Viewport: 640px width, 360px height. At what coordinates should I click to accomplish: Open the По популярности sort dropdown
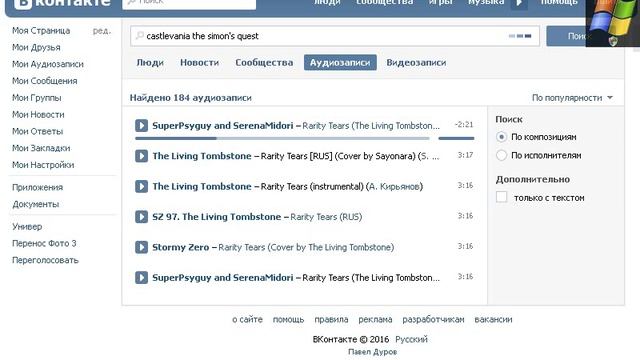pyautogui.click(x=572, y=98)
